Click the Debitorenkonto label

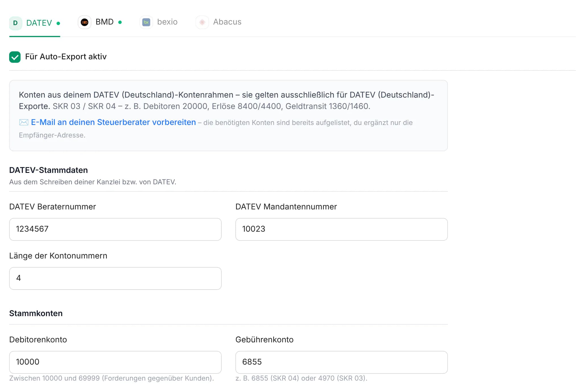click(38, 340)
